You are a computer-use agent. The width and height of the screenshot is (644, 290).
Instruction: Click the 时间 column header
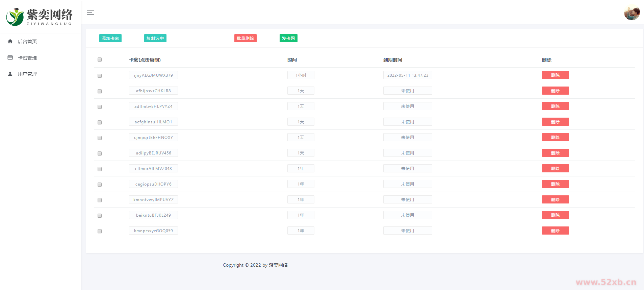(x=292, y=60)
